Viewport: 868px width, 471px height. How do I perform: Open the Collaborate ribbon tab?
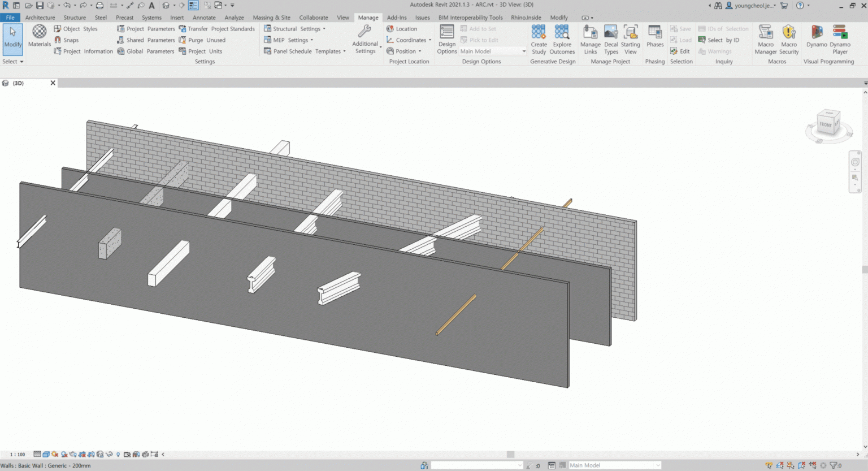coord(313,17)
